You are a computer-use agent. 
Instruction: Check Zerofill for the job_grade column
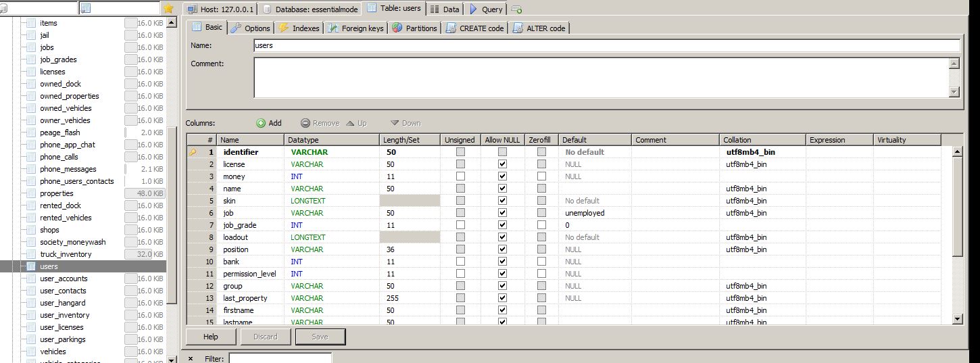point(541,225)
